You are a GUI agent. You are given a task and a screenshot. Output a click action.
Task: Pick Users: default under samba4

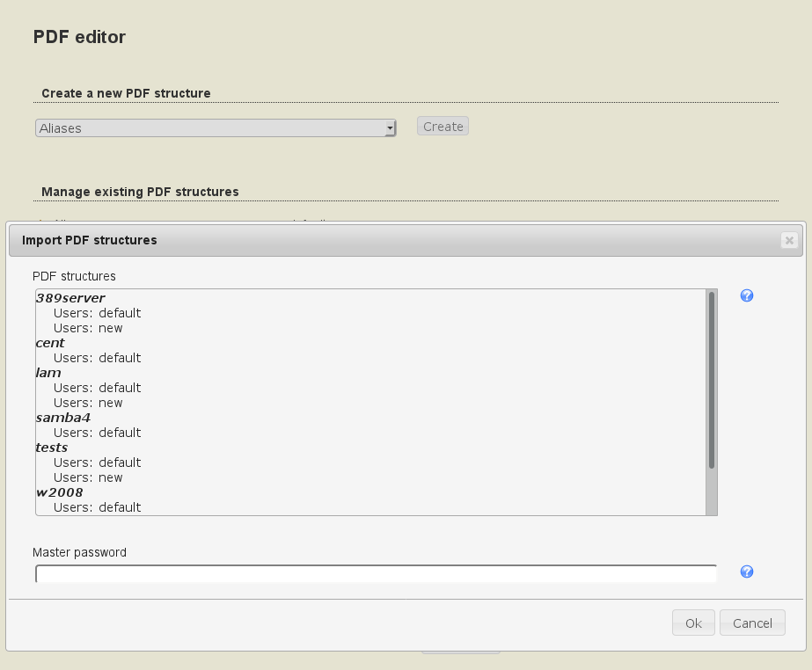(x=97, y=433)
